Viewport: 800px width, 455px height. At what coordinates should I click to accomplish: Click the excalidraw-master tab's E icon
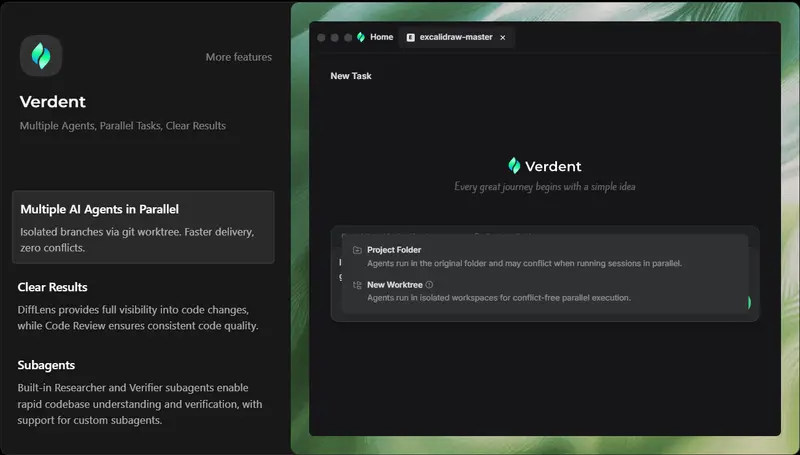click(410, 37)
